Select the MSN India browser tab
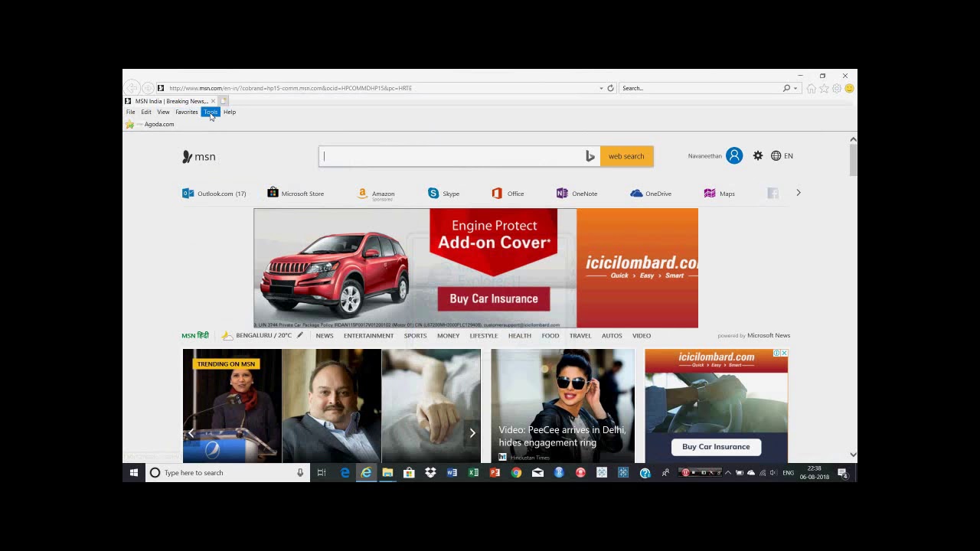980x551 pixels. tap(170, 101)
